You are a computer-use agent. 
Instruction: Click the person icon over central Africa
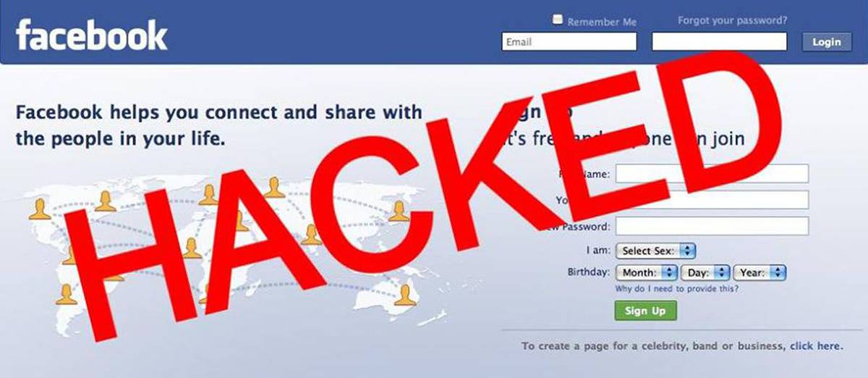coord(192,248)
